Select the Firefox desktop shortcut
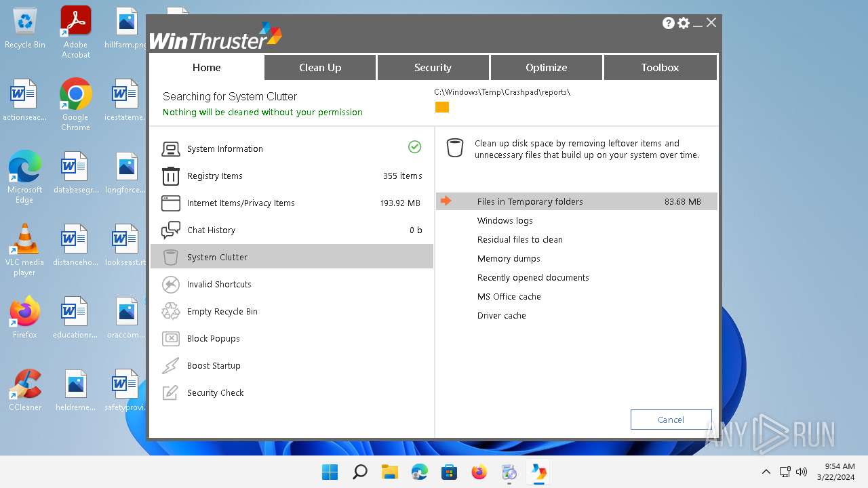This screenshot has width=868, height=488. pos(25,318)
